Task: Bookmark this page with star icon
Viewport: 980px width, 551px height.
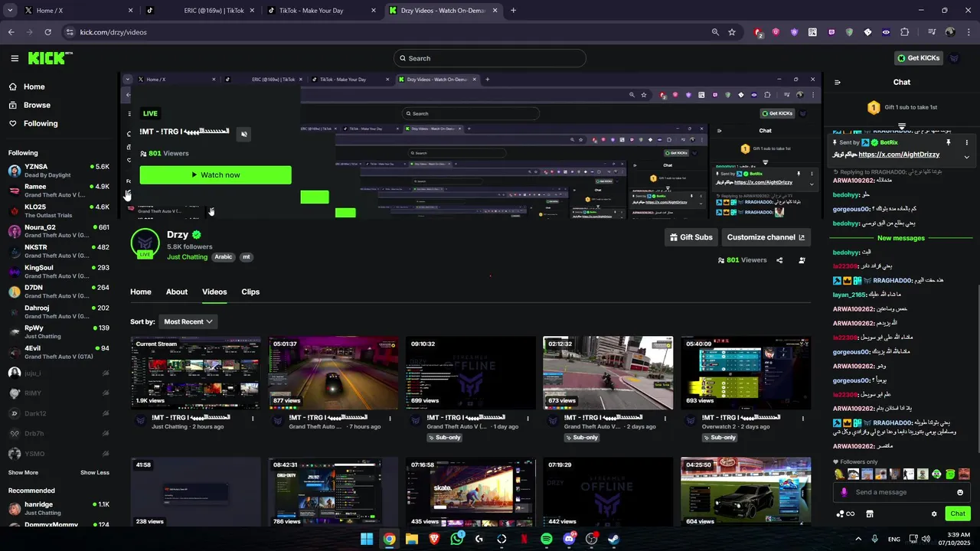Action: [732, 32]
